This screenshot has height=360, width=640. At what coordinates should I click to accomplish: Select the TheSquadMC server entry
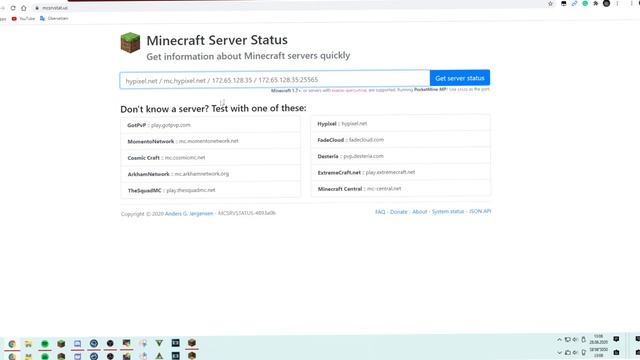pos(211,190)
